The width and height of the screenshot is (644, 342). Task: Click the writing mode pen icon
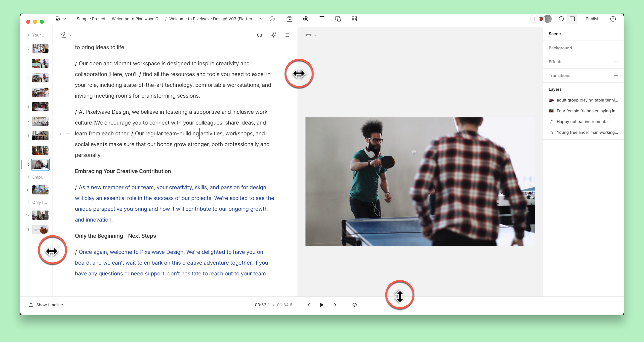pyautogui.click(x=63, y=35)
